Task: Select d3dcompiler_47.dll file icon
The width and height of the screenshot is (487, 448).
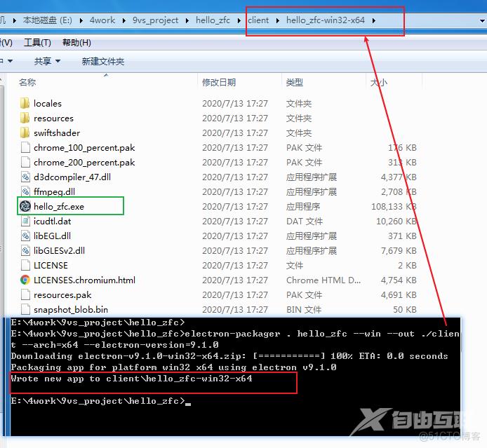Action: (x=25, y=177)
